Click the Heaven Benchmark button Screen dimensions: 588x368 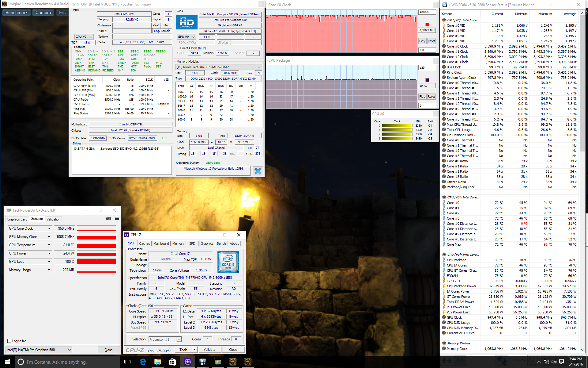(16, 13)
